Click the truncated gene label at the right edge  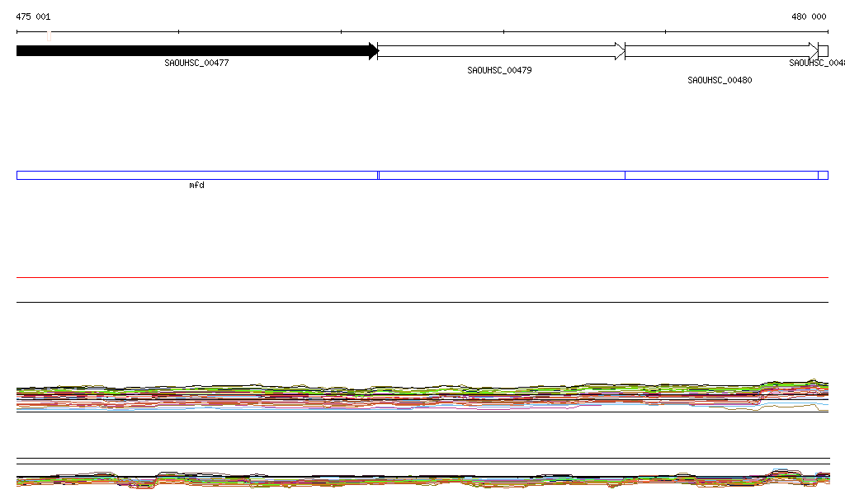(816, 63)
